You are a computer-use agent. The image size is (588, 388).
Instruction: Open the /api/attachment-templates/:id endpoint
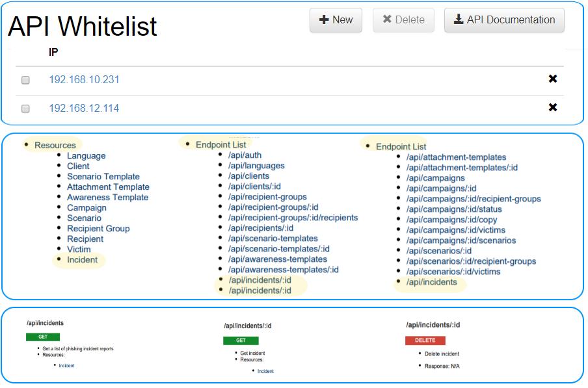(462, 168)
